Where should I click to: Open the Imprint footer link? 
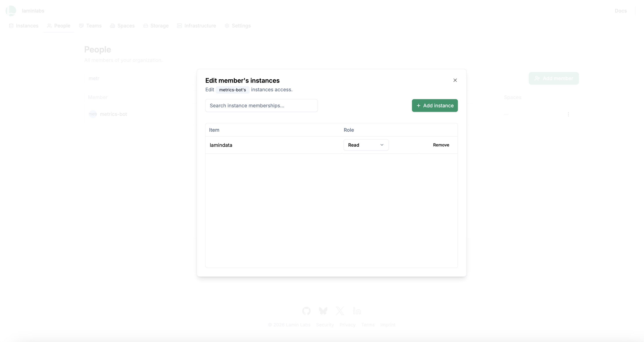388,325
